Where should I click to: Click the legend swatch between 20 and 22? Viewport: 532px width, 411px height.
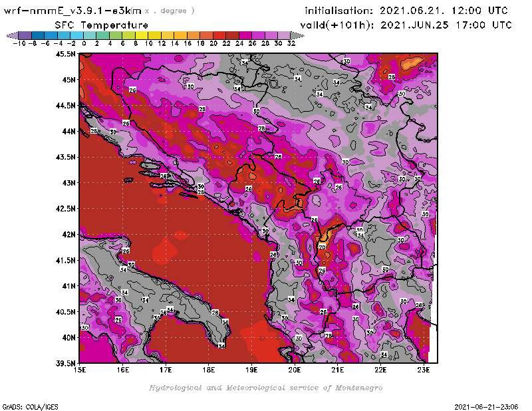219,35
